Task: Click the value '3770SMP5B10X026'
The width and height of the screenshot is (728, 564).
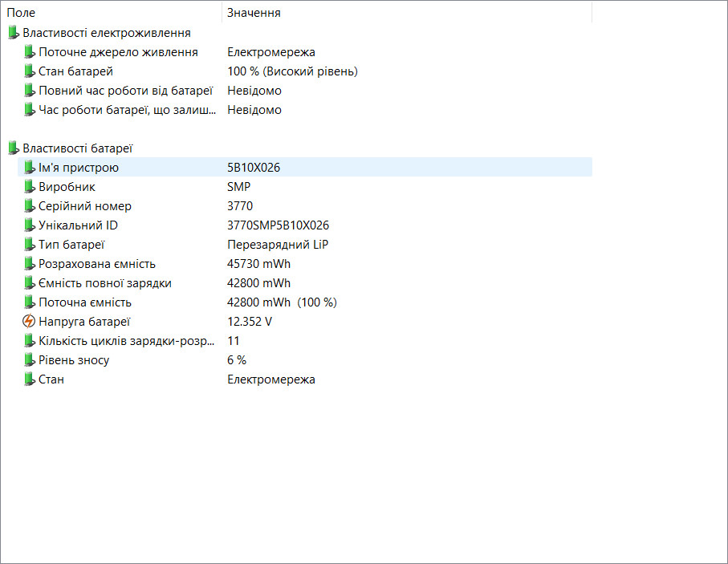Action: [x=278, y=225]
